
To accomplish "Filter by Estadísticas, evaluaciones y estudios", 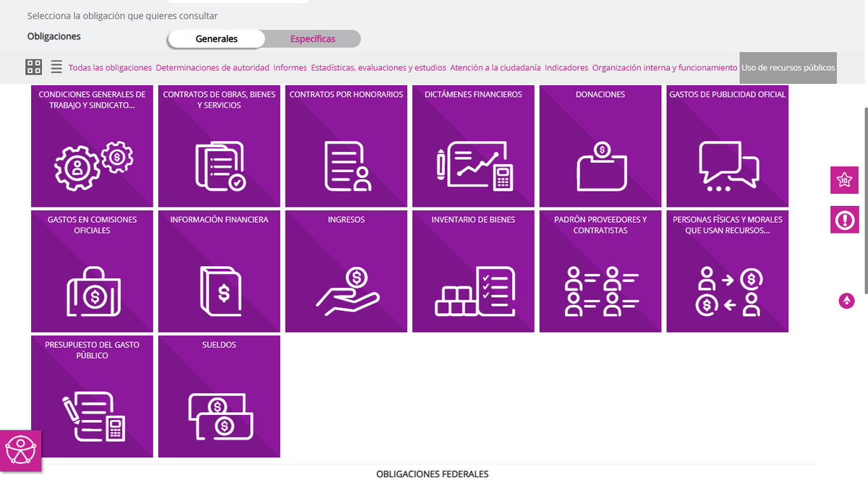I will pyautogui.click(x=378, y=67).
